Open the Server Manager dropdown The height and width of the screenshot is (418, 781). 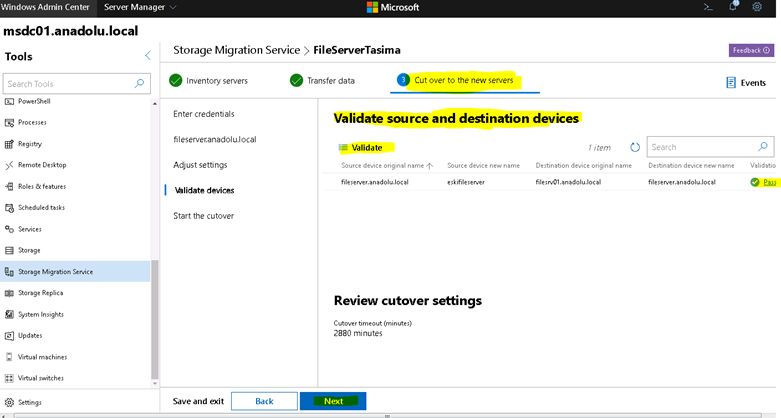[x=140, y=7]
